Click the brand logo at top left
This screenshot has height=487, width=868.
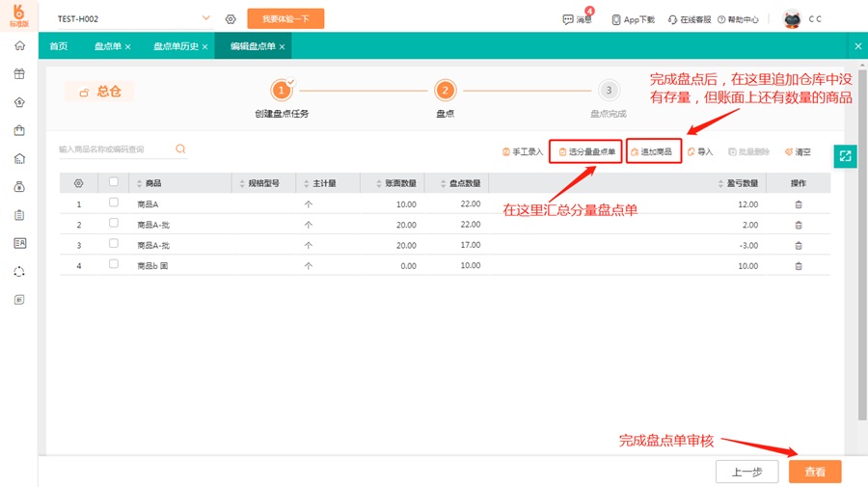[19, 15]
